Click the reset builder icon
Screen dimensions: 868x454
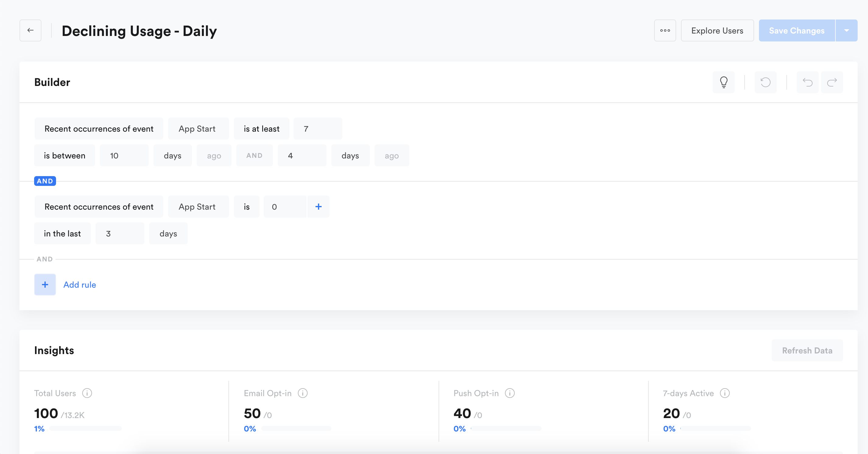pyautogui.click(x=765, y=82)
